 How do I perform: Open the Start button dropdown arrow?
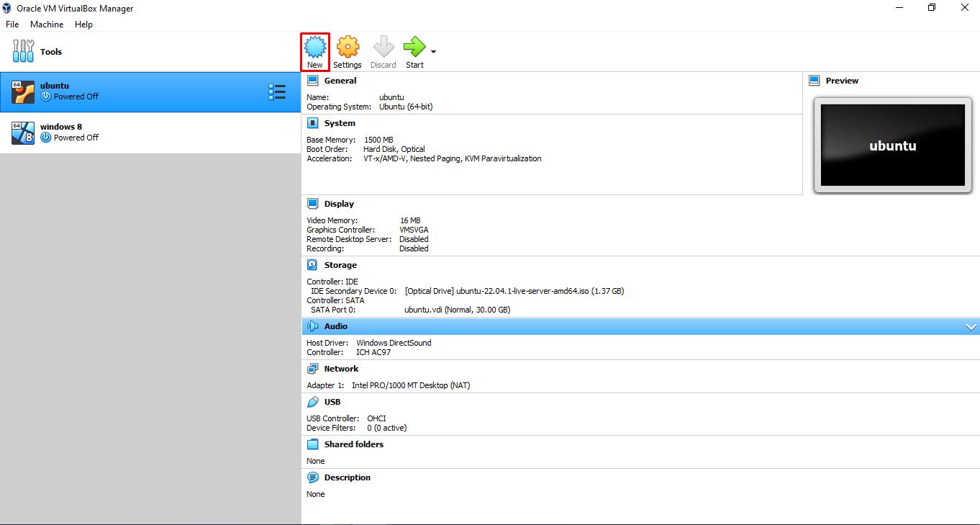click(433, 52)
